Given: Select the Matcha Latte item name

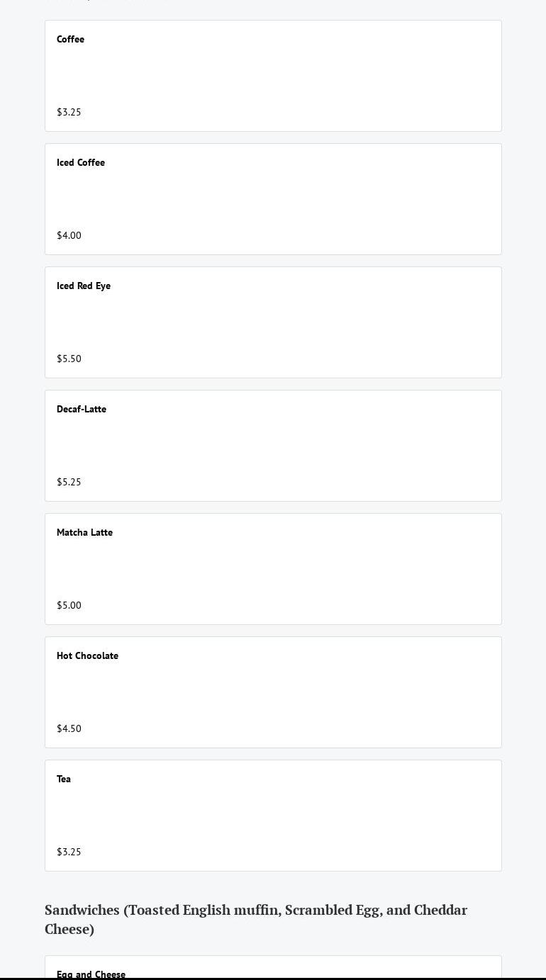Looking at the screenshot, I should [x=84, y=533].
